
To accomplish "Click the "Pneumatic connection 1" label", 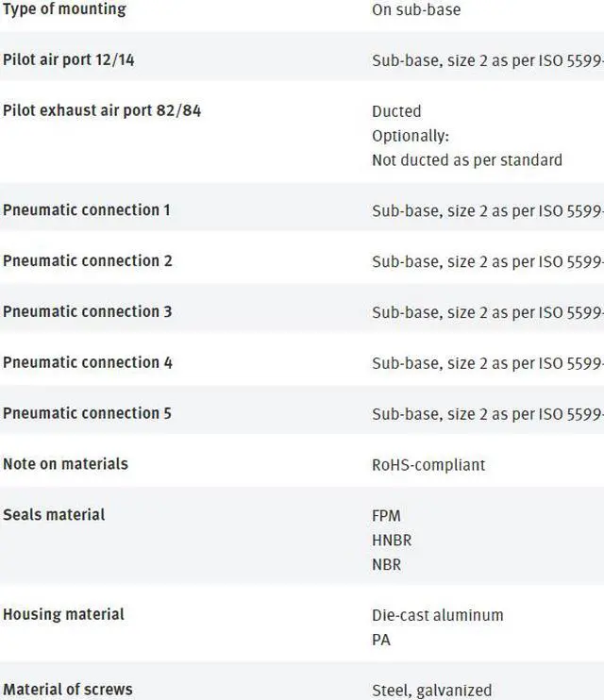I will tap(87, 210).
